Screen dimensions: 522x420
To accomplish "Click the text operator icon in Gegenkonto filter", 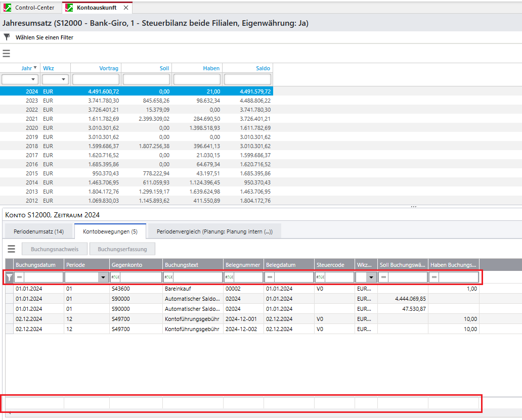I will tap(115, 277).
